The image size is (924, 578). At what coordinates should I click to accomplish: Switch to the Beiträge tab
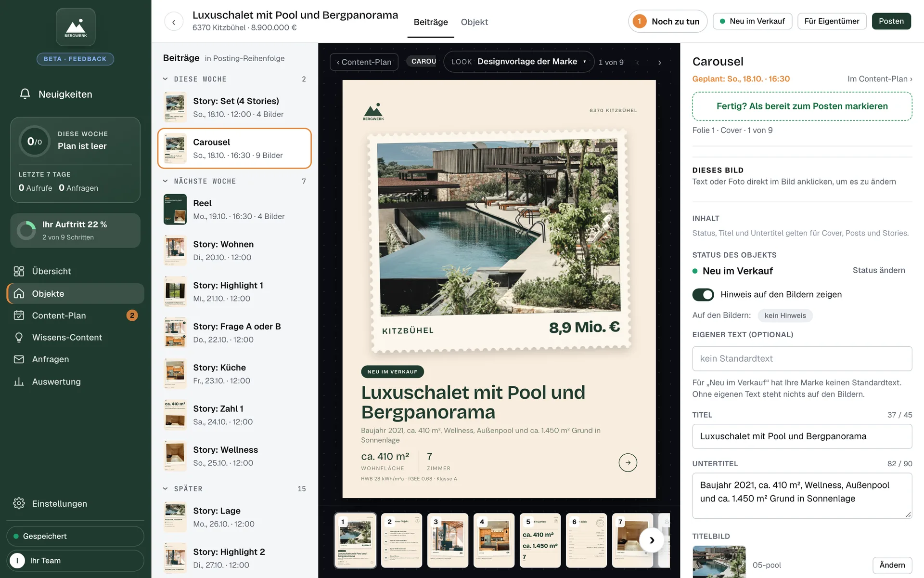pyautogui.click(x=431, y=22)
